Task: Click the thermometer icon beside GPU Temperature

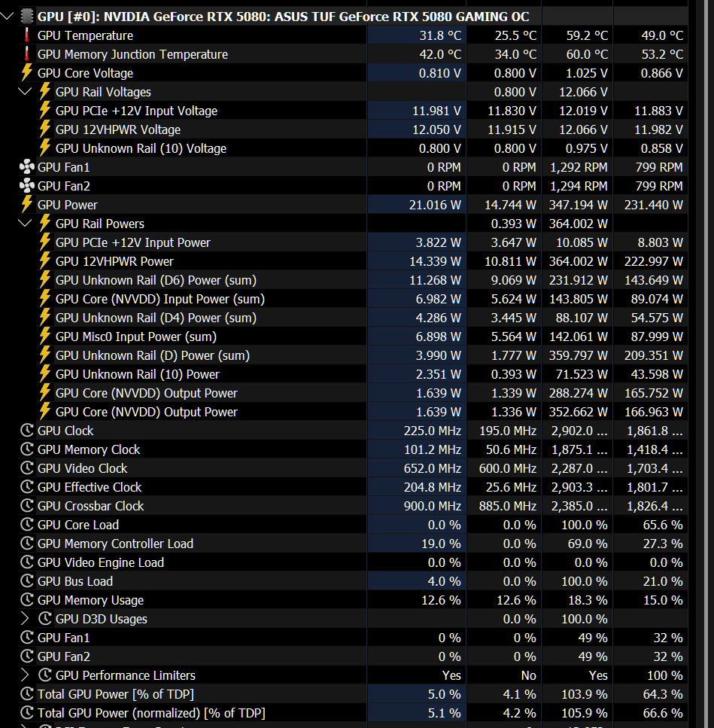Action: 27,35
